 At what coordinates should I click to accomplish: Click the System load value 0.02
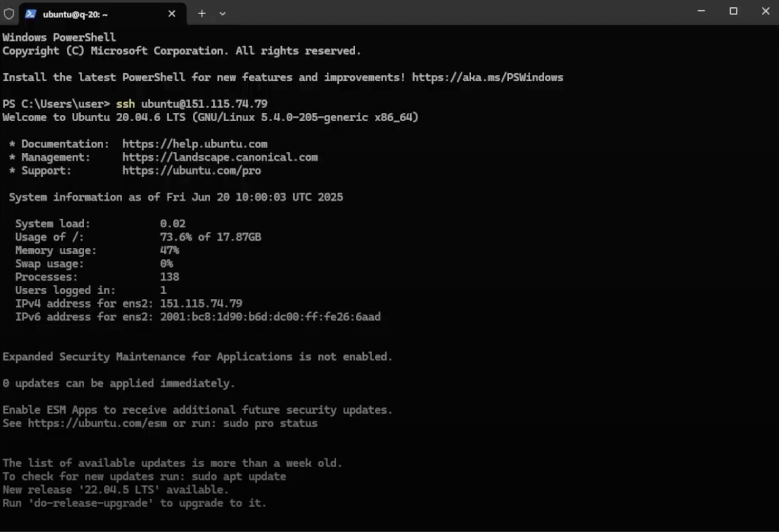pos(173,223)
